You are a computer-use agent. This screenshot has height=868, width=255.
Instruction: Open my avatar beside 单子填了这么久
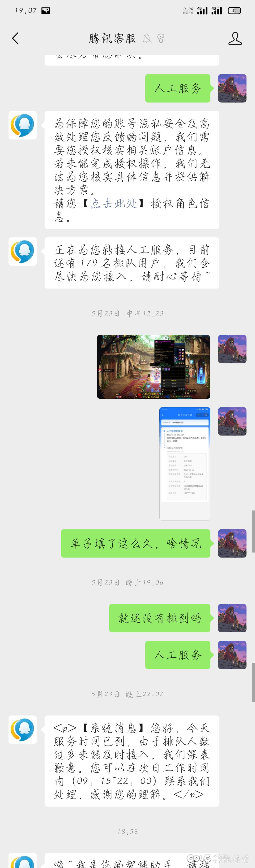coord(232,543)
